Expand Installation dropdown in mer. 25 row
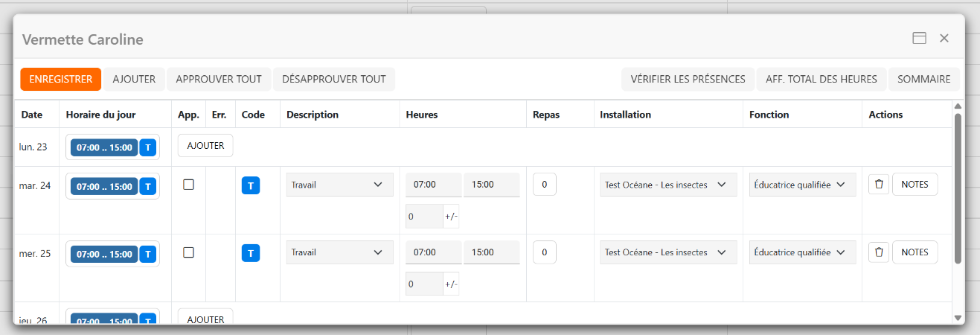980x335 pixels. (667, 252)
